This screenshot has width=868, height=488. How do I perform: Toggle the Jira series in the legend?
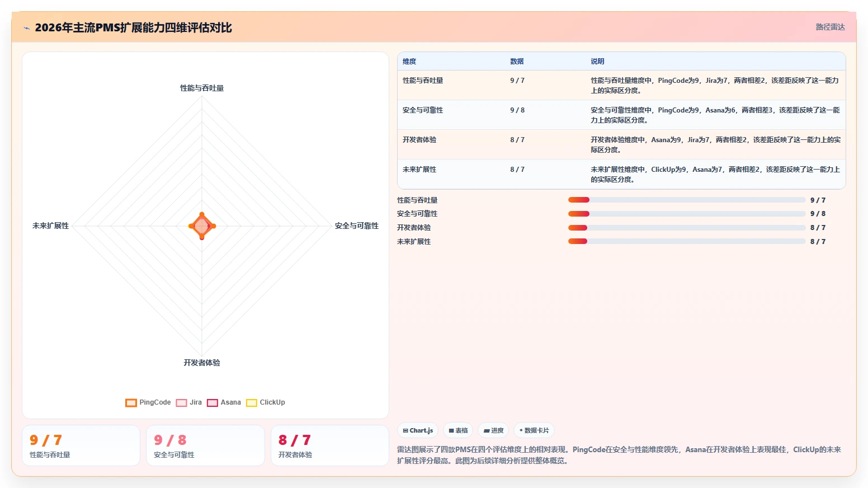tap(189, 402)
